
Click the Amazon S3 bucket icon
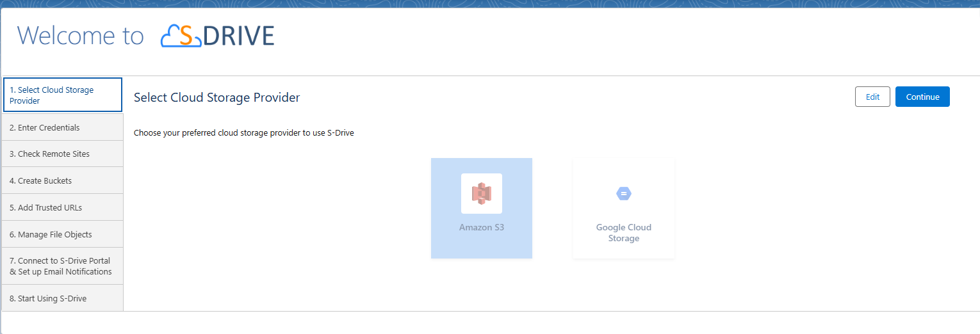pos(481,193)
